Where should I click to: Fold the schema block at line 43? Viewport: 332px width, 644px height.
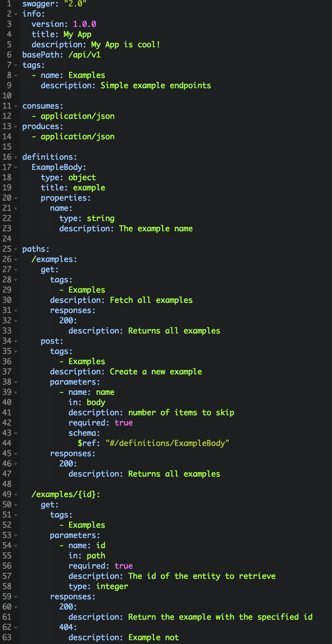(16, 433)
